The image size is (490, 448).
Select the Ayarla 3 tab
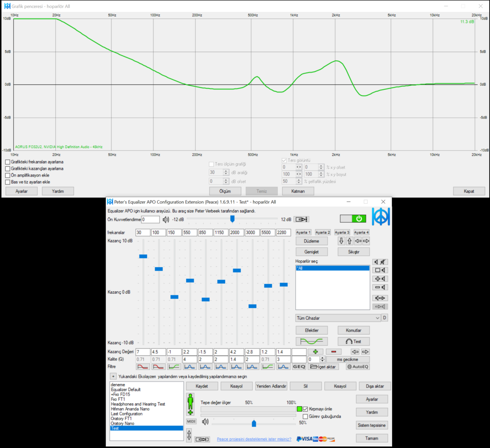click(342, 232)
